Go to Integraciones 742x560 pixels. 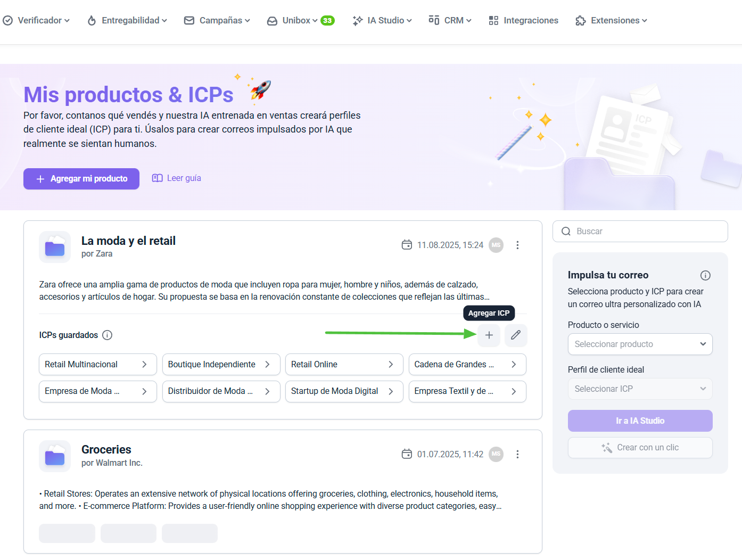(523, 20)
